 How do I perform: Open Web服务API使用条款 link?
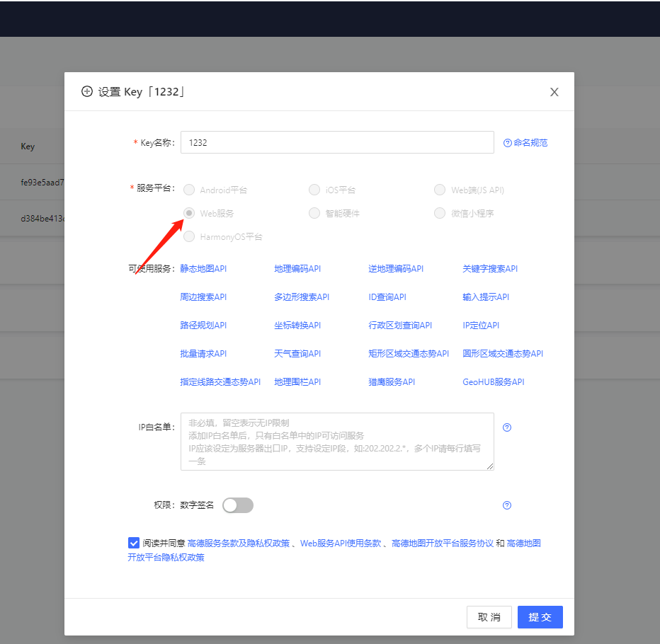click(341, 544)
